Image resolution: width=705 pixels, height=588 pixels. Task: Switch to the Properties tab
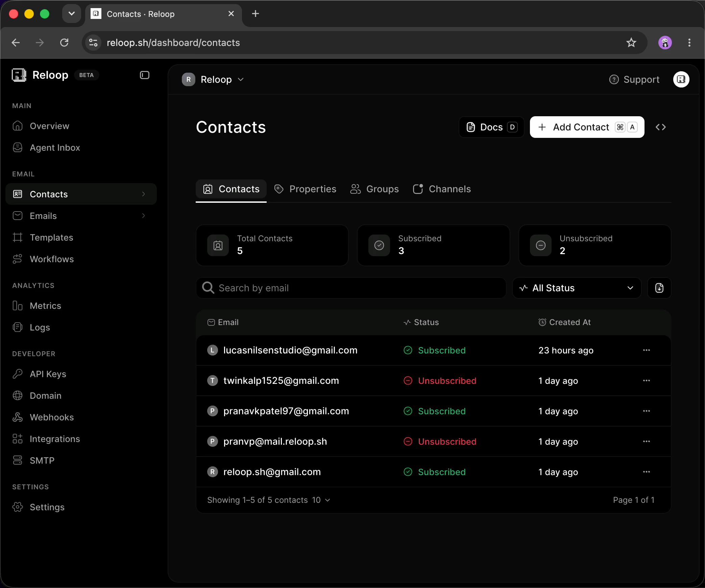[305, 189]
